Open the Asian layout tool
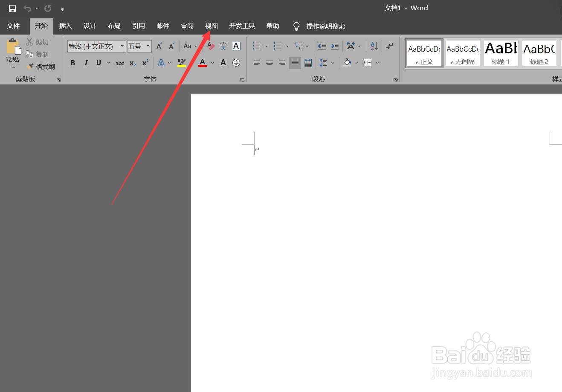Image resolution: width=562 pixels, height=392 pixels. (x=351, y=46)
